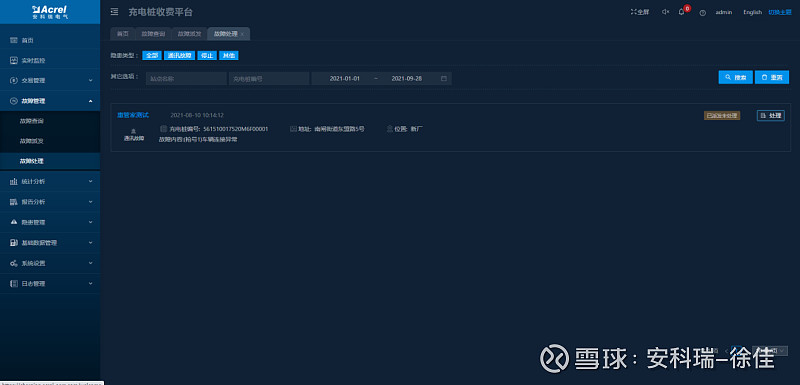
Task: Collapse the 故障管理 menu chevron
Action: click(x=90, y=101)
